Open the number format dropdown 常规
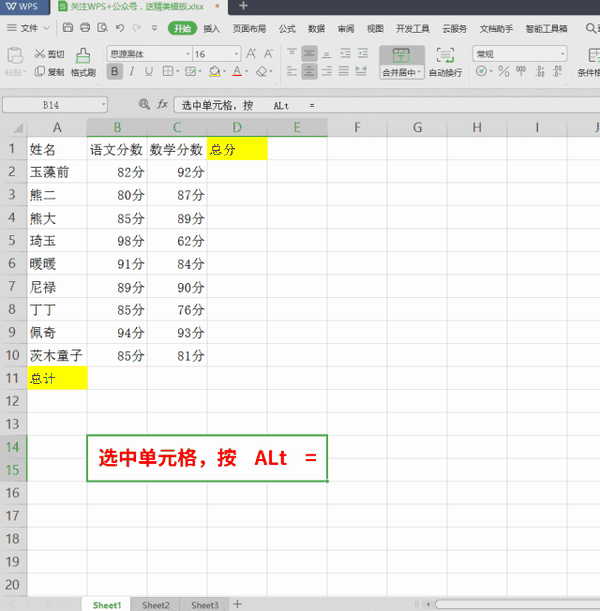 pyautogui.click(x=562, y=54)
